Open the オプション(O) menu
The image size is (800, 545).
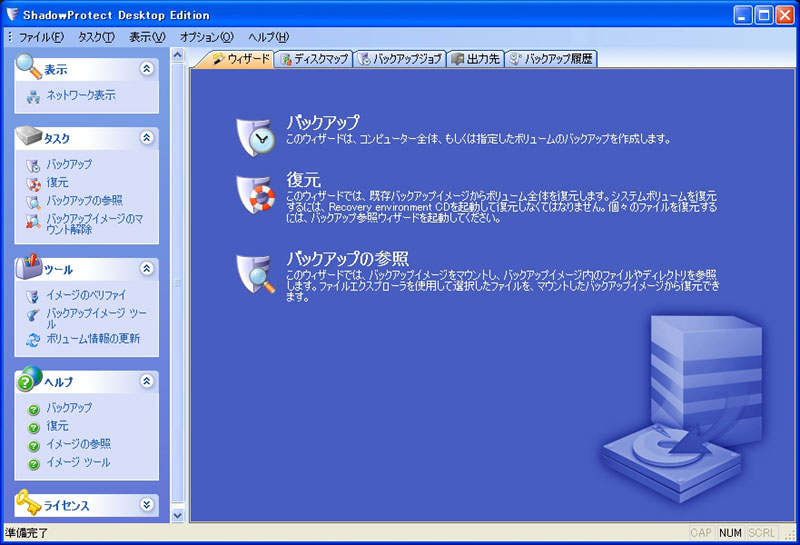click(x=207, y=37)
